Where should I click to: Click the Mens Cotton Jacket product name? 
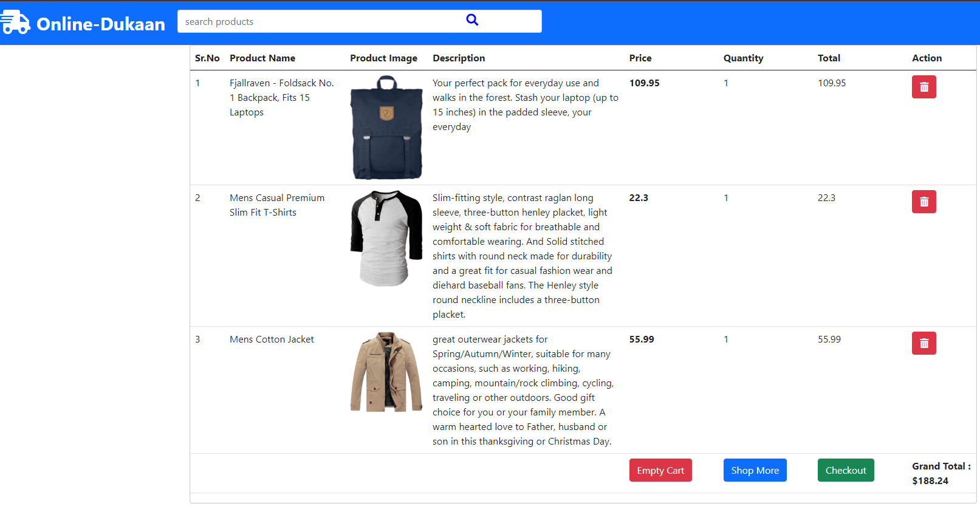pos(272,340)
